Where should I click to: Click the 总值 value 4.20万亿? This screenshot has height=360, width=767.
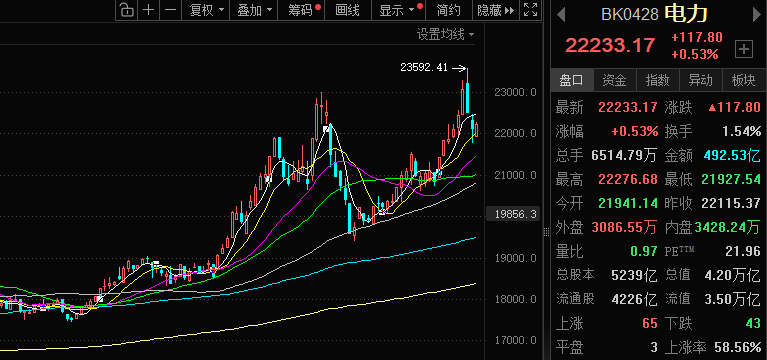pyautogui.click(x=732, y=275)
